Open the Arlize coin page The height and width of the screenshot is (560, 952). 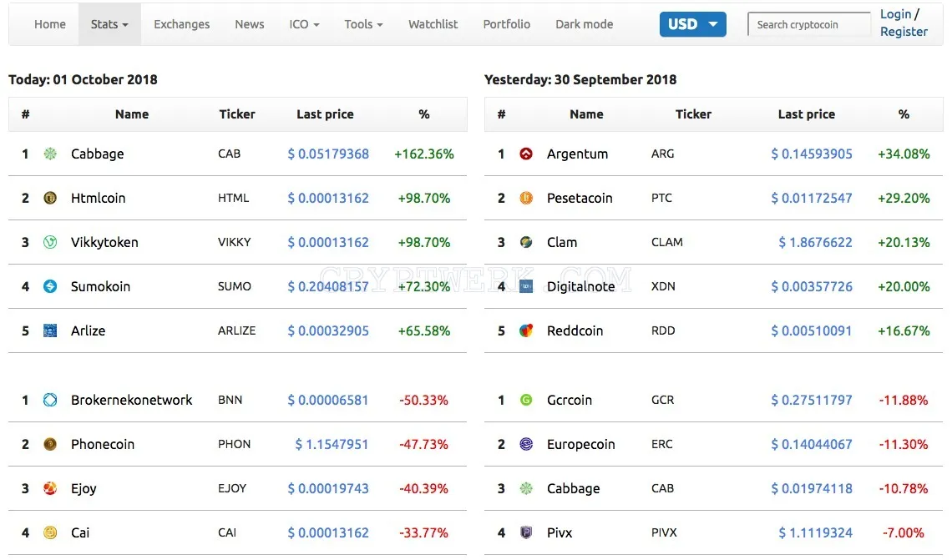click(x=88, y=330)
